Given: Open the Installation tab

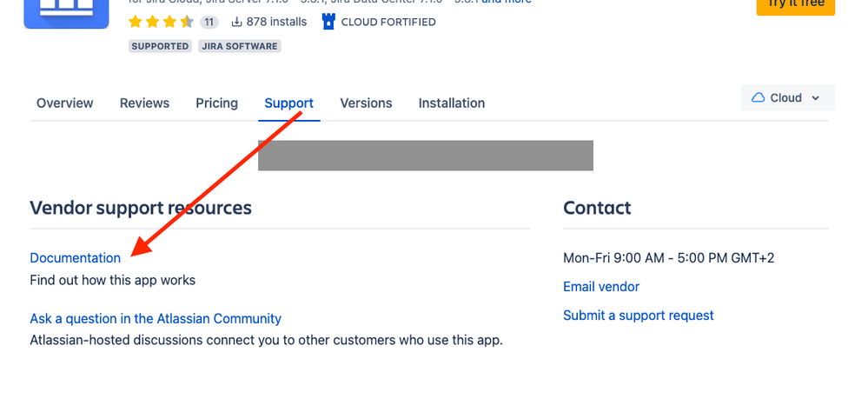Looking at the screenshot, I should pyautogui.click(x=452, y=103).
